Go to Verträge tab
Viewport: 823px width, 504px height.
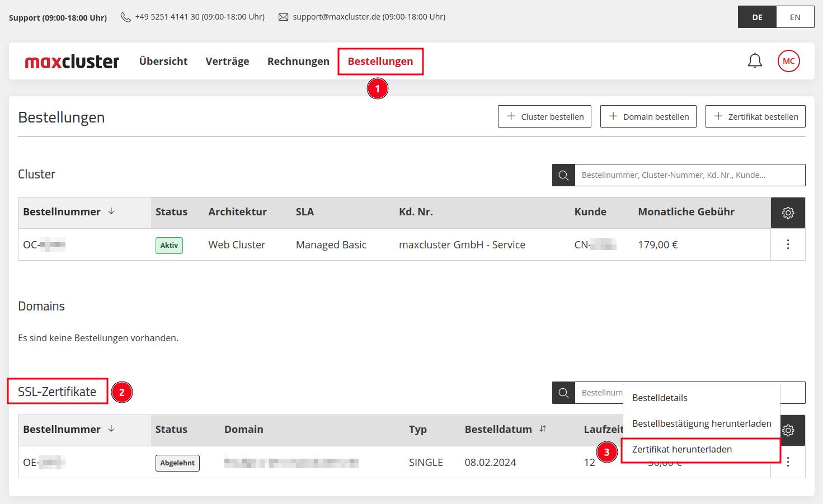[x=227, y=61]
